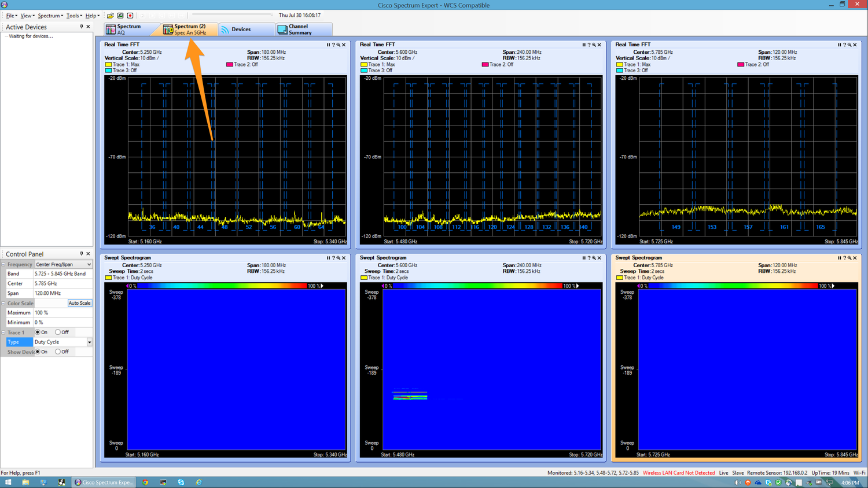Screen dimensions: 868x488
Task: Click the Waiting for devices... entry
Action: click(31, 36)
